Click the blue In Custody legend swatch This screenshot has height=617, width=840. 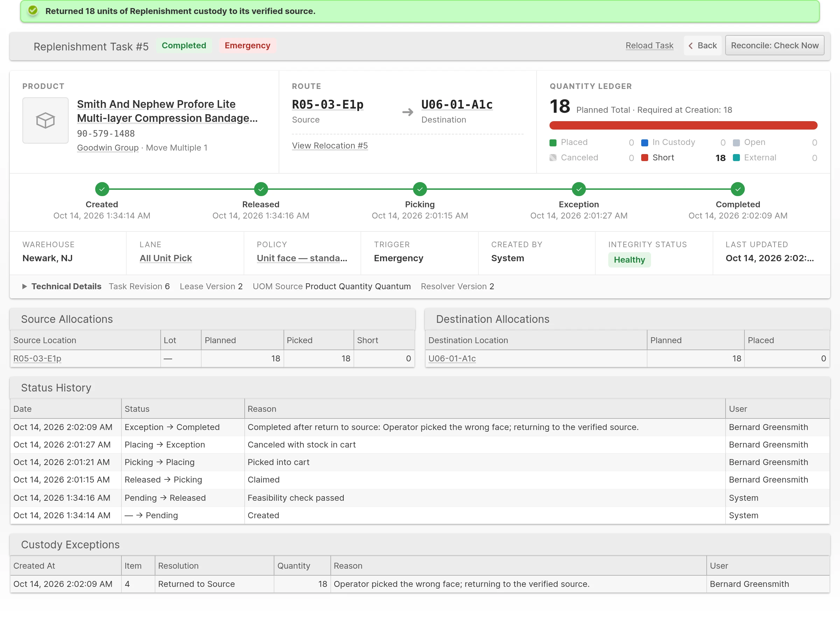click(x=644, y=142)
